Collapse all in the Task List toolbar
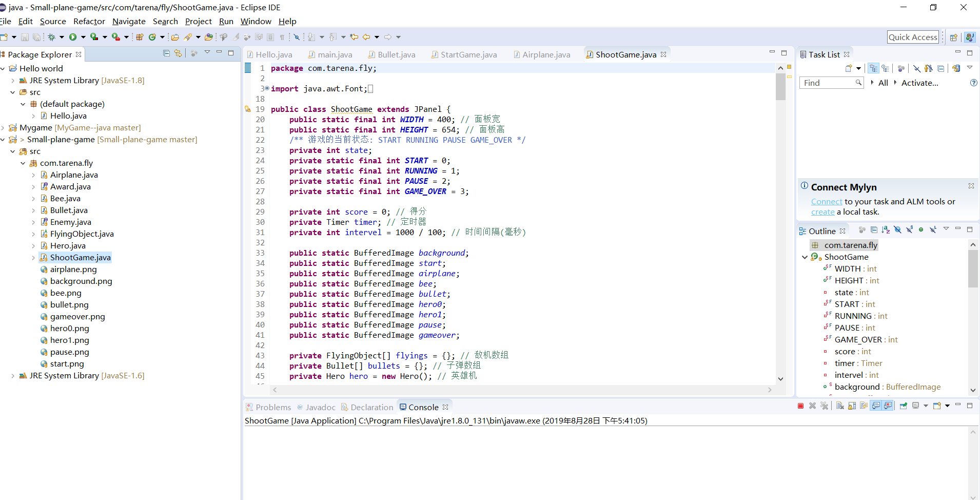 [940, 68]
